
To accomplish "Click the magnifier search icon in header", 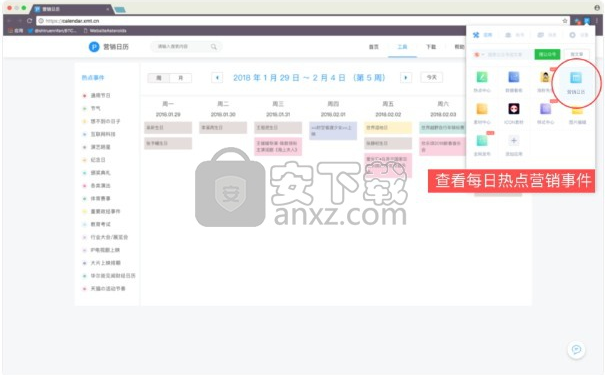I will pos(213,47).
